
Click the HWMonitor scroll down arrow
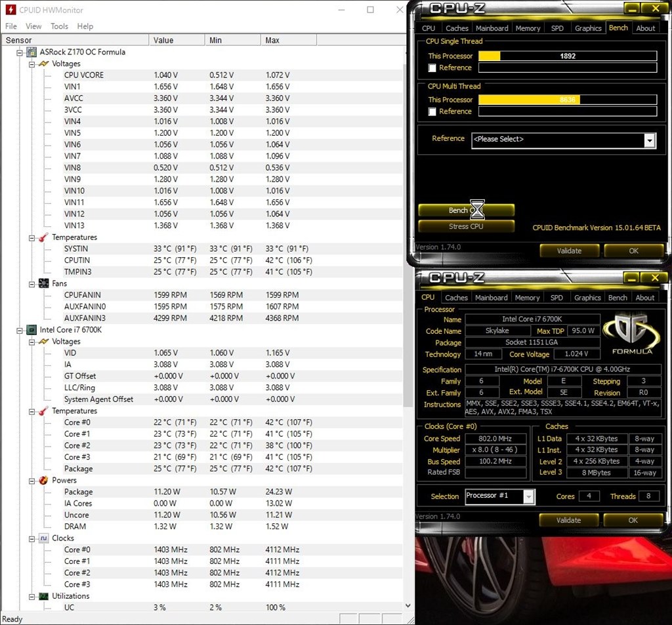pyautogui.click(x=408, y=605)
